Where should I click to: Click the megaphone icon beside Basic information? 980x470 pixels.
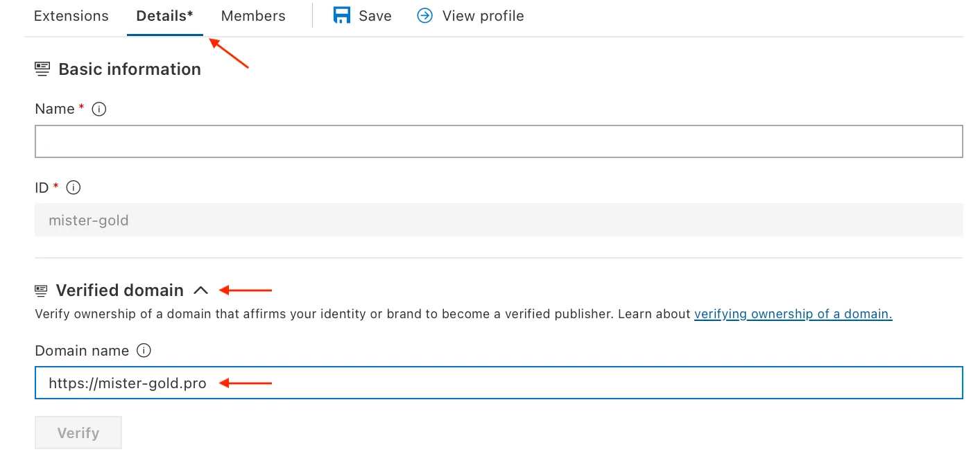(x=42, y=68)
